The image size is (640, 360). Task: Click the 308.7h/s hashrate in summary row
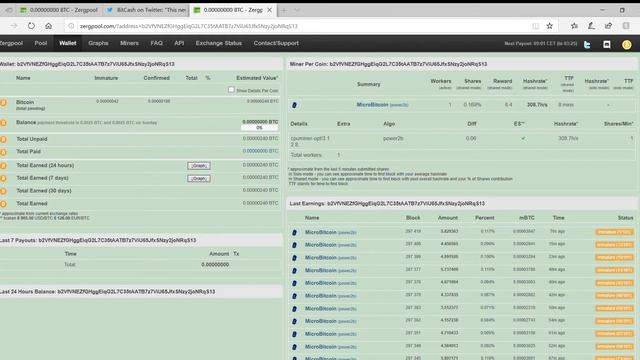point(537,105)
